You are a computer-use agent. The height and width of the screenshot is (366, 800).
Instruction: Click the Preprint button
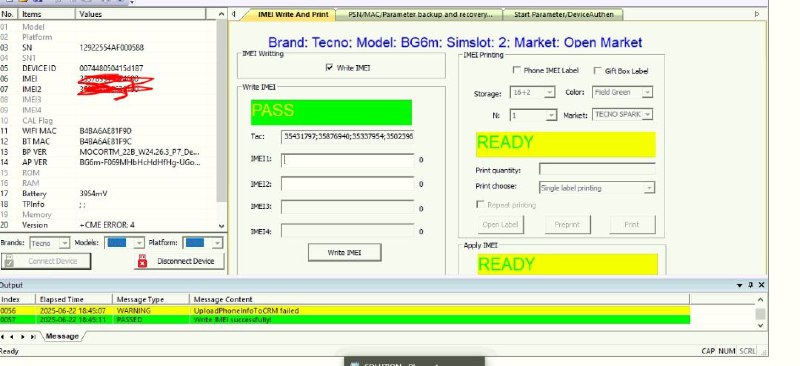tap(567, 224)
